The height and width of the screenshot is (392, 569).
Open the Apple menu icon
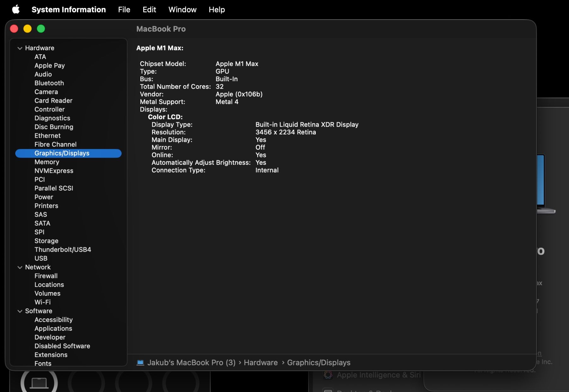point(16,9)
